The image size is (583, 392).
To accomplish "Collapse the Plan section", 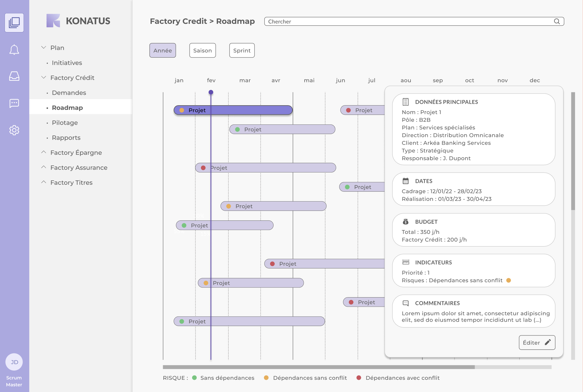I will pos(44,47).
